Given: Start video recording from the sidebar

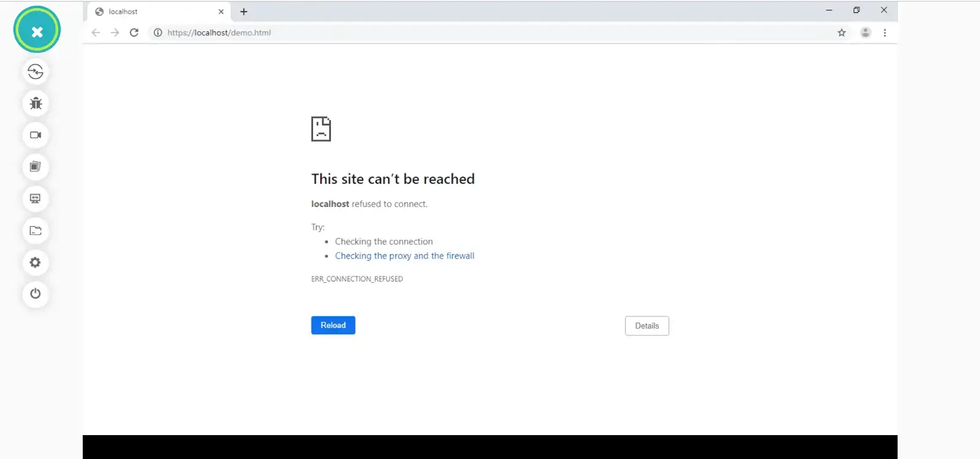Looking at the screenshot, I should coord(36,135).
